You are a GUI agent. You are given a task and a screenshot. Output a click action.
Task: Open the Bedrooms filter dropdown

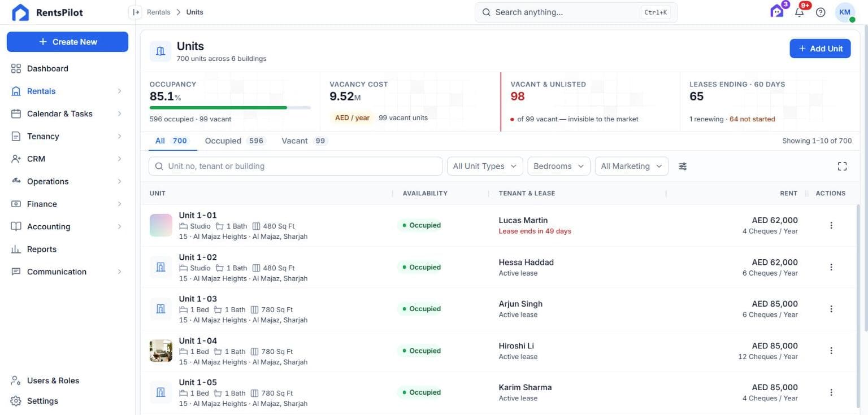point(559,166)
